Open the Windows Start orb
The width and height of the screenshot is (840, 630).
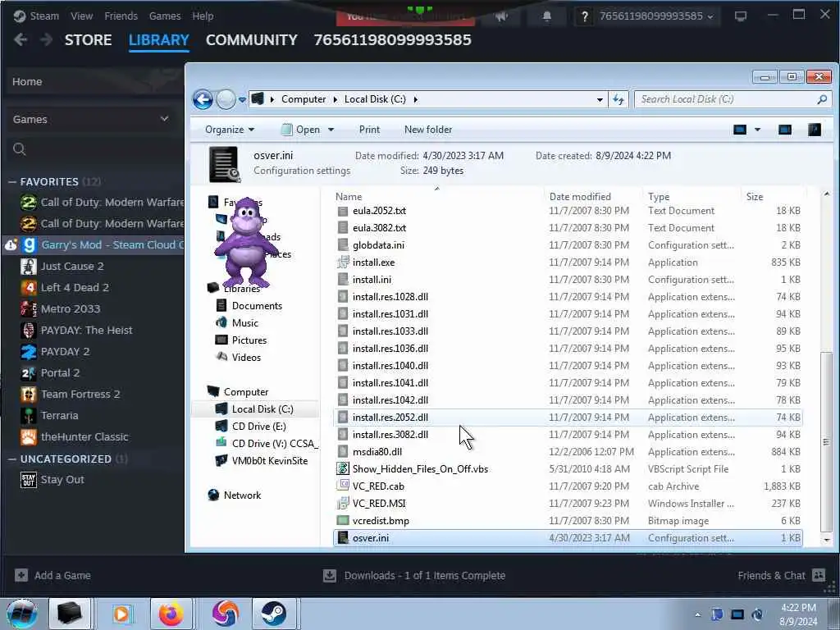coord(21,614)
